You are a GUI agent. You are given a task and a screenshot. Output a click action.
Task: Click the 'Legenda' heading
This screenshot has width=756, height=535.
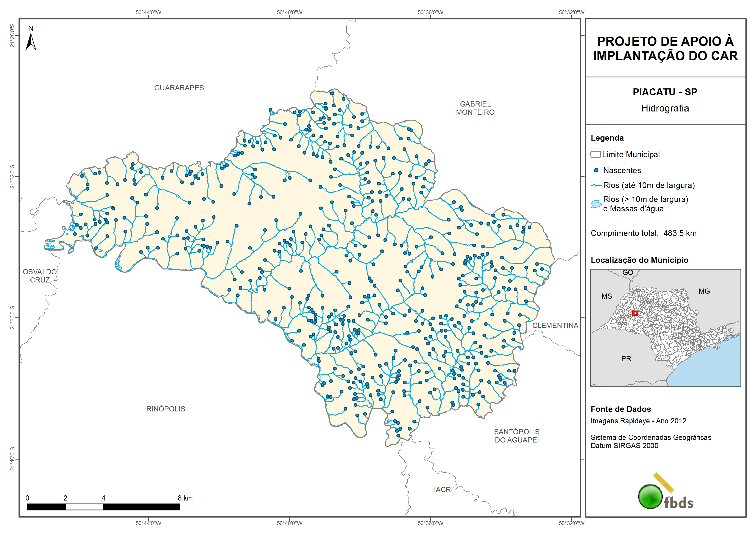pyautogui.click(x=607, y=138)
